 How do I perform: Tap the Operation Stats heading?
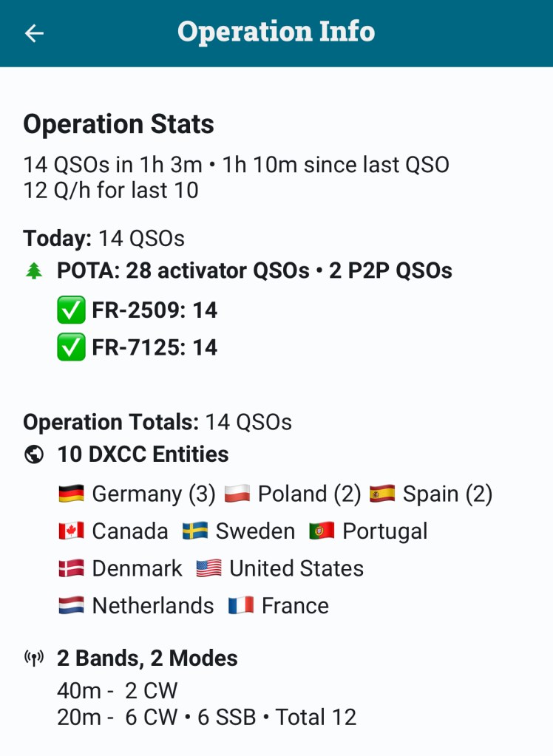118,124
